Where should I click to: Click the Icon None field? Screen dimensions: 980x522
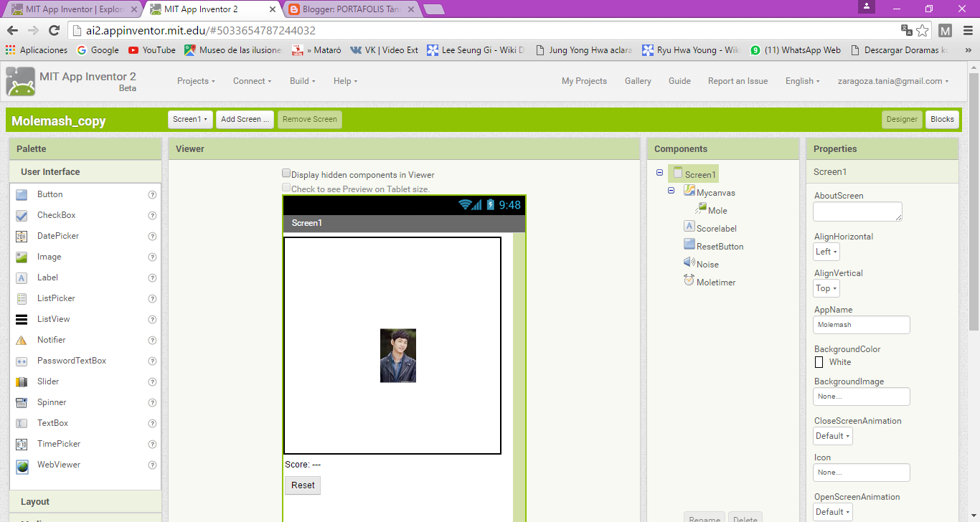point(862,473)
